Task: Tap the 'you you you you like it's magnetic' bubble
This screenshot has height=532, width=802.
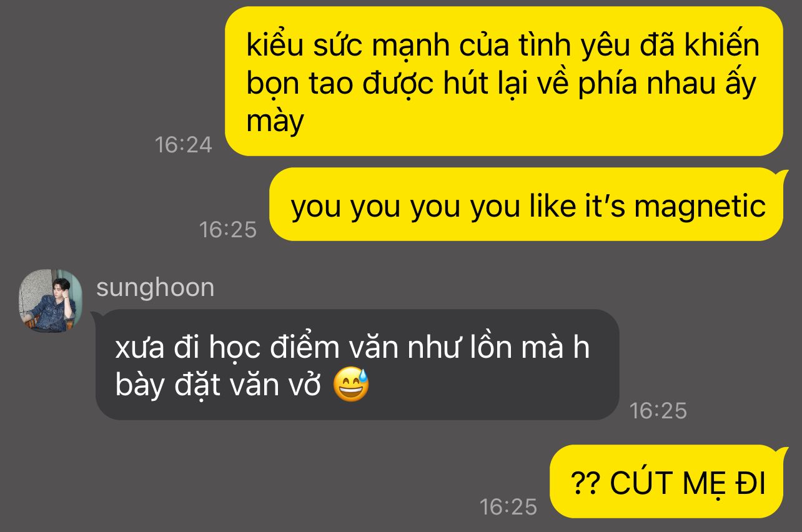Action: point(526,204)
